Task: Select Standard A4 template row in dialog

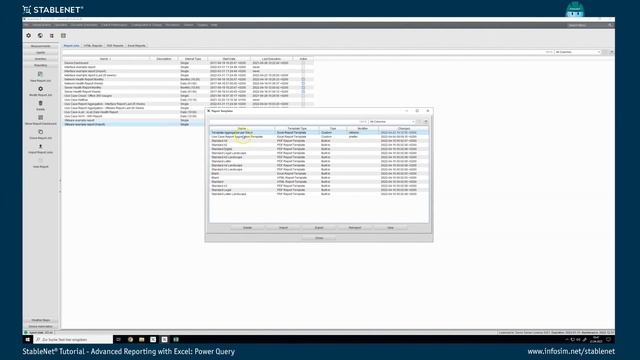Action: [319, 141]
